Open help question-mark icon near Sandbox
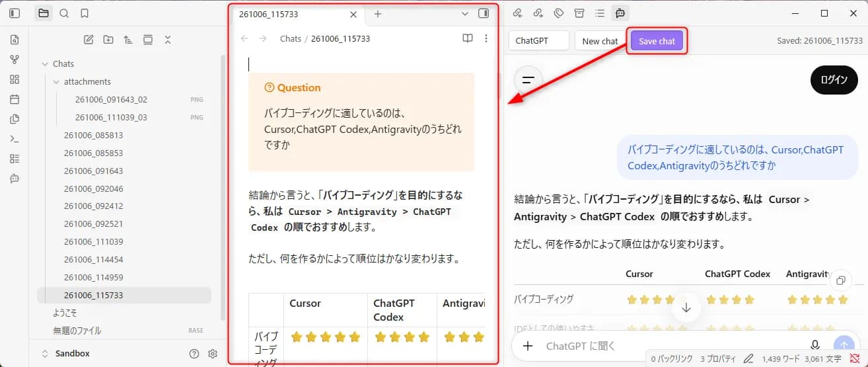This screenshot has height=367, width=868. point(194,353)
